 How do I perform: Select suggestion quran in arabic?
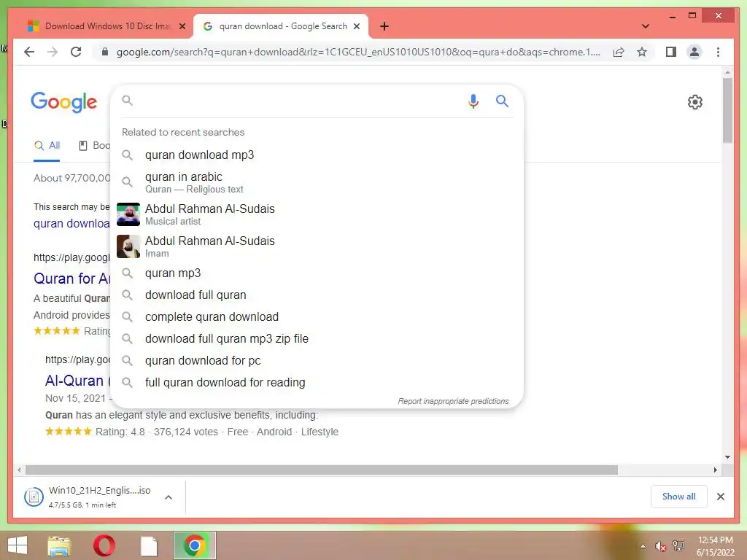[x=317, y=182]
